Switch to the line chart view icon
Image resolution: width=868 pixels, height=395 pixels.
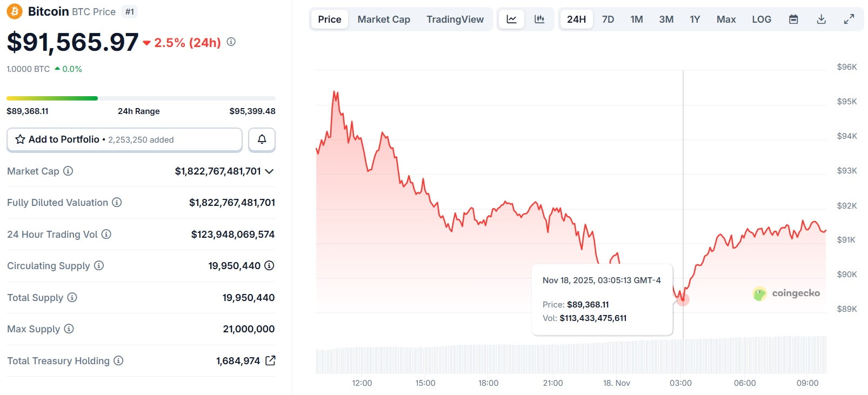511,19
